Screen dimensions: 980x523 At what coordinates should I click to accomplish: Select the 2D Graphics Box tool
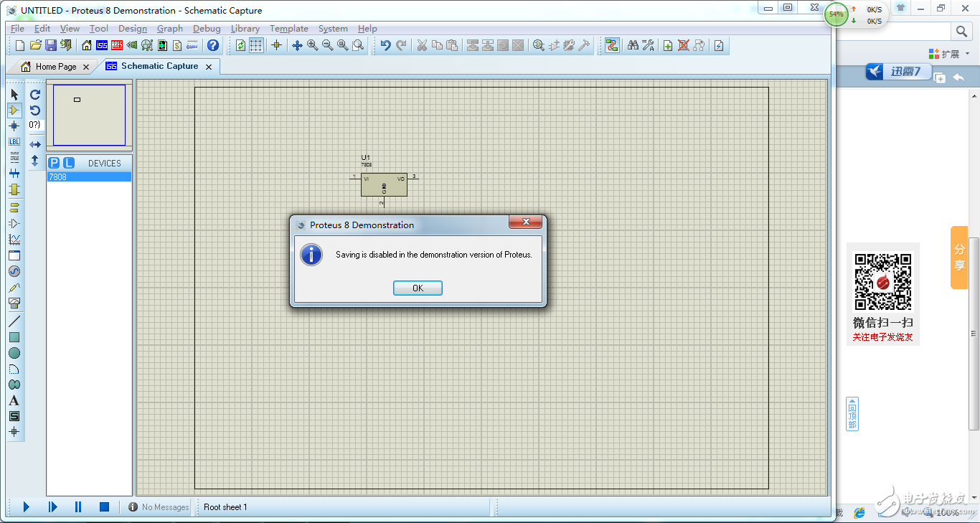pos(14,336)
